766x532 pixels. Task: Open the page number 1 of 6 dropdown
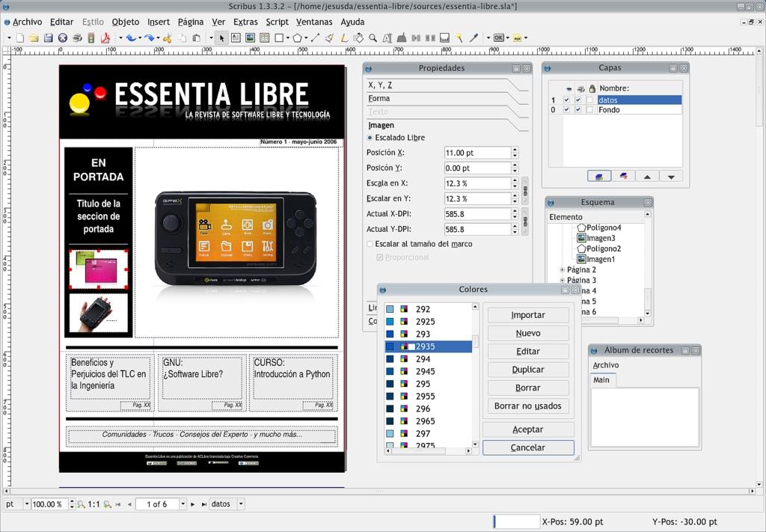tap(183, 504)
